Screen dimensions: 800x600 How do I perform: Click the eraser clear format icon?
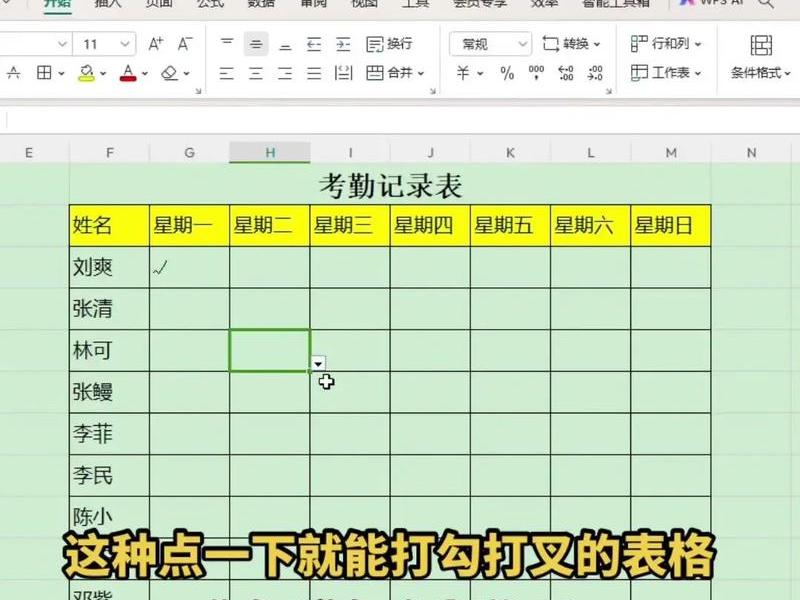click(169, 73)
